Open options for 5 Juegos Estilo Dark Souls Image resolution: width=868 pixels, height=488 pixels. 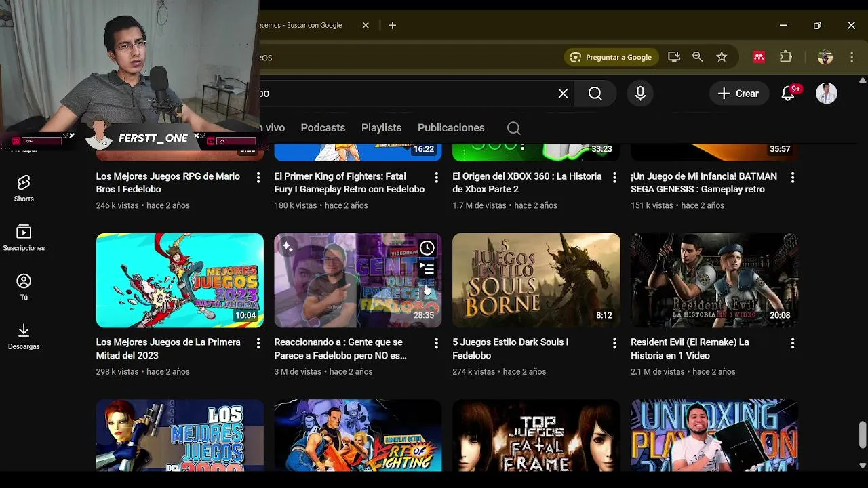(614, 344)
